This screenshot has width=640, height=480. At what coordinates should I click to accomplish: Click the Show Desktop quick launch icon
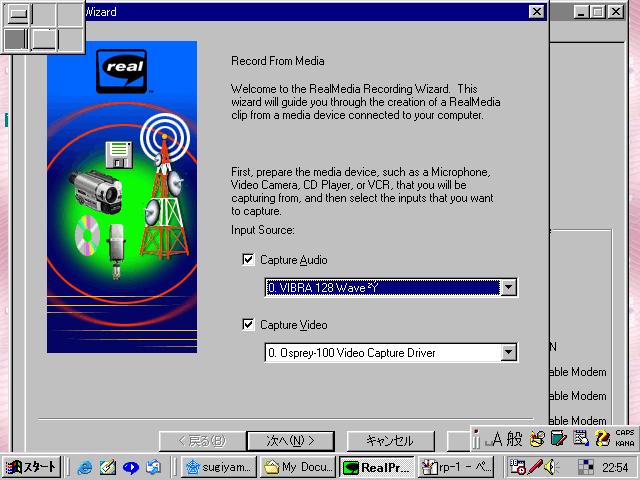pyautogui.click(x=153, y=467)
